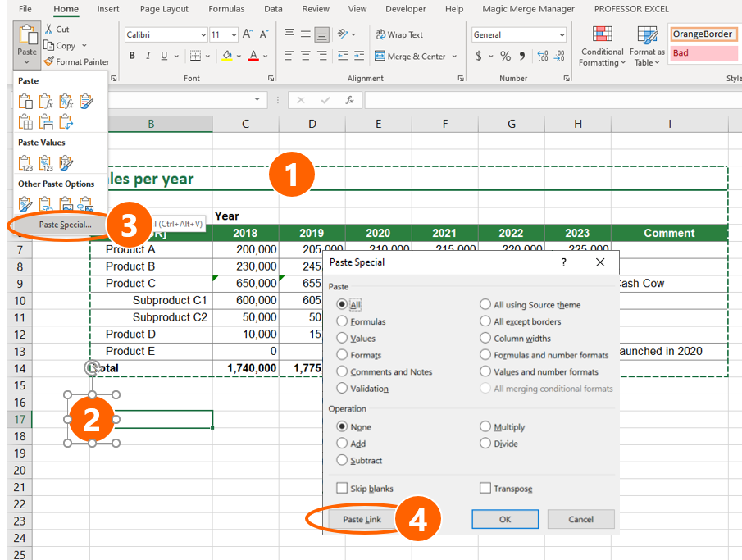Click the Paste Link button

[x=362, y=519]
